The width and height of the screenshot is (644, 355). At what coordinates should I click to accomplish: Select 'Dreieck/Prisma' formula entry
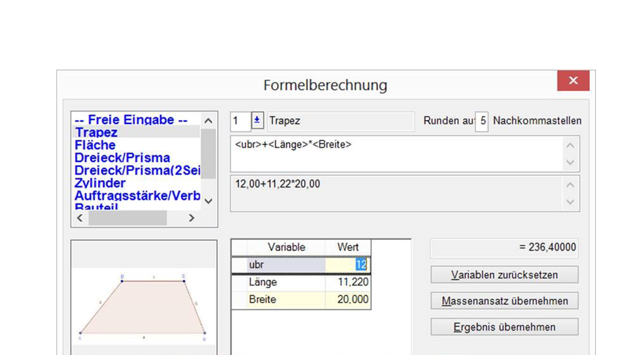[x=122, y=158]
